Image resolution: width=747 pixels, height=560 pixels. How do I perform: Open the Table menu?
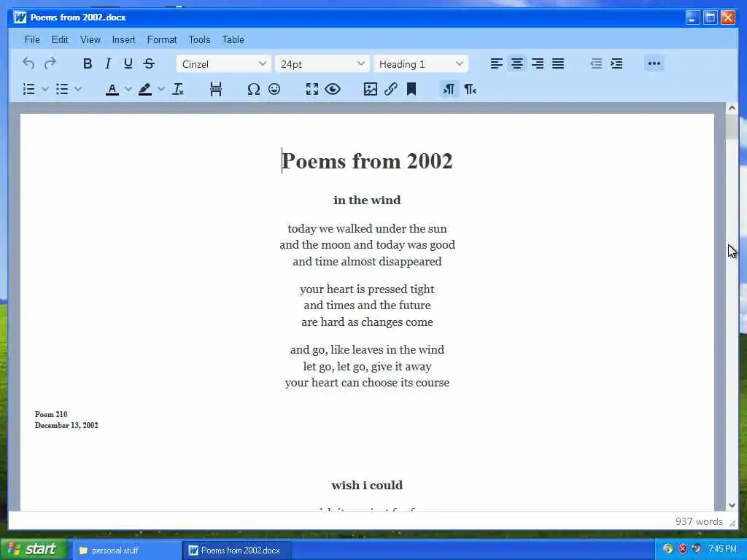click(233, 39)
